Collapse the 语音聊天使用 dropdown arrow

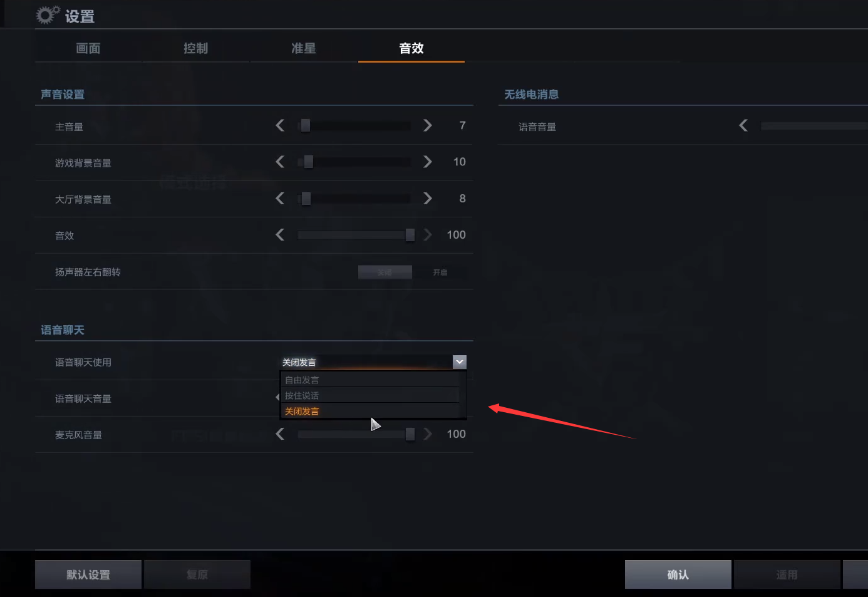coord(460,362)
